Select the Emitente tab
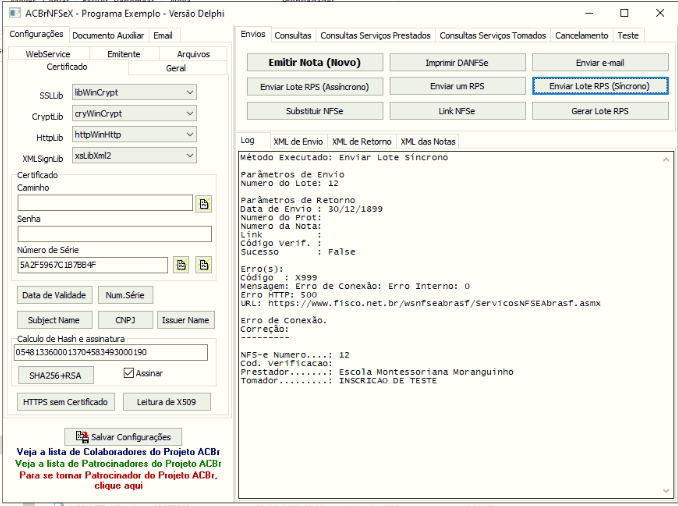This screenshot has width=678, height=506. coord(124,54)
